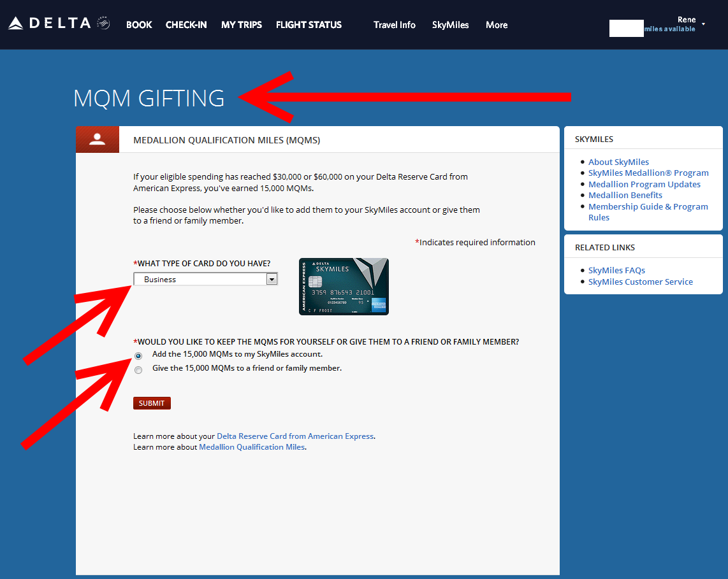The image size is (728, 579).
Task: Click the Delta logo in header
Action: pos(59,24)
